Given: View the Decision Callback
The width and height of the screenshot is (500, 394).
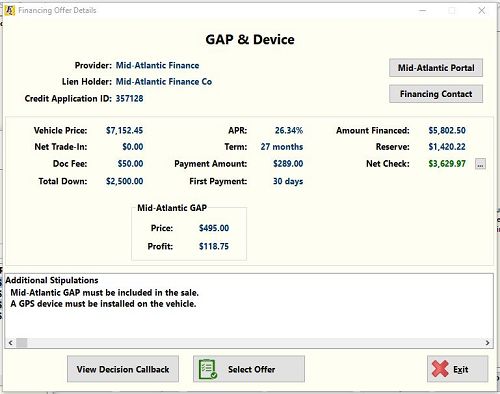Looking at the screenshot, I should tap(123, 369).
